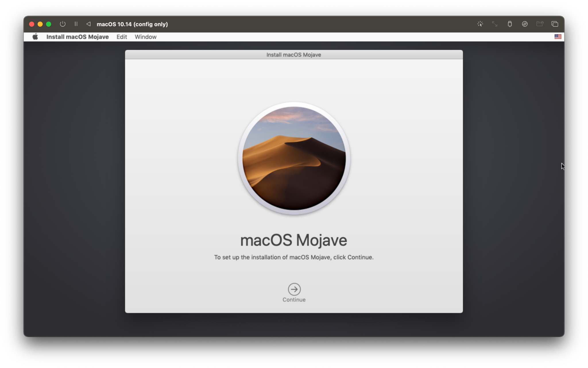
Task: Click the macOS Mojave dune logo
Action: click(294, 159)
